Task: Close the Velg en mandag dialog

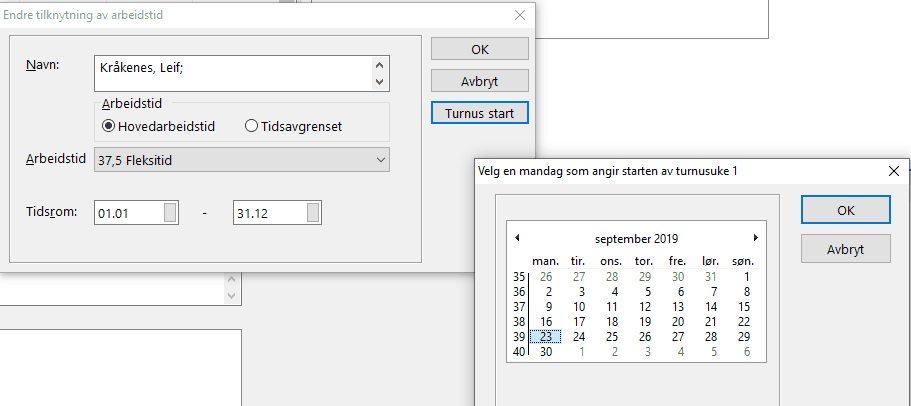Action: coord(893,171)
